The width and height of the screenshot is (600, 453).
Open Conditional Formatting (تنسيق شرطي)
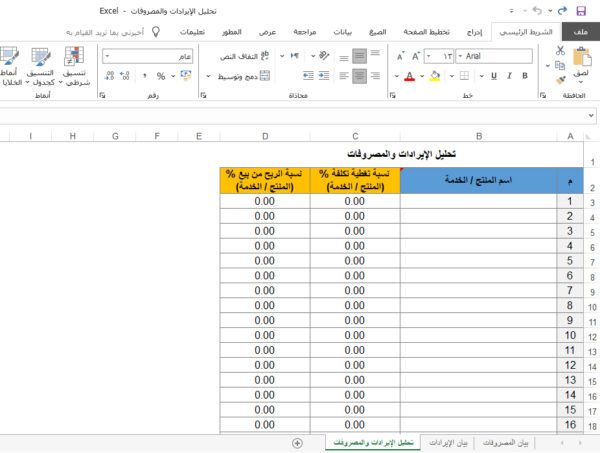(75, 67)
